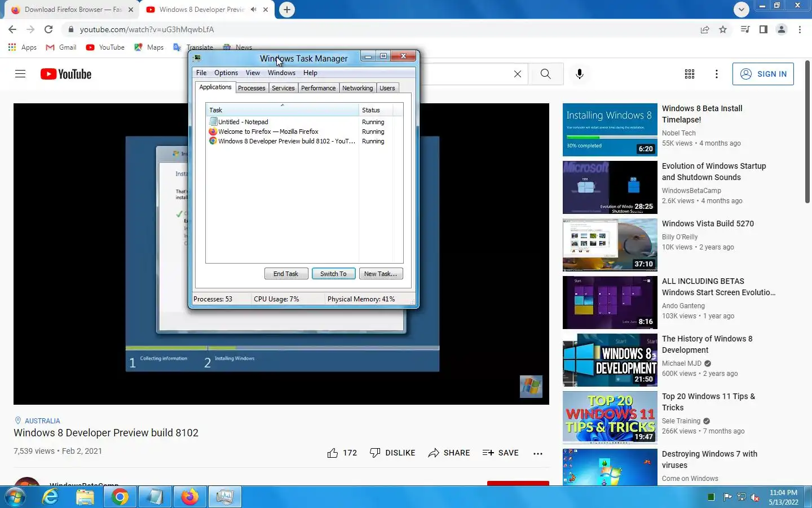Screen dimensions: 812x508
Task: Open the Windows Start orb
Action: [x=15, y=497]
